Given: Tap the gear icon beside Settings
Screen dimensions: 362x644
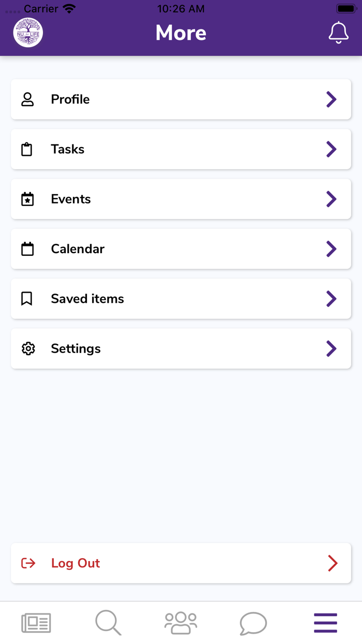Looking at the screenshot, I should [x=28, y=349].
